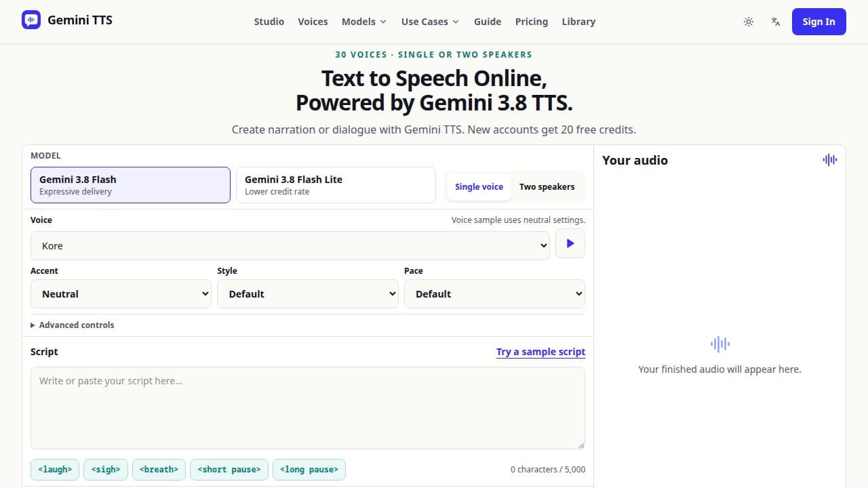This screenshot has height=488, width=868.
Task: Open the Style dropdown
Action: tap(308, 294)
